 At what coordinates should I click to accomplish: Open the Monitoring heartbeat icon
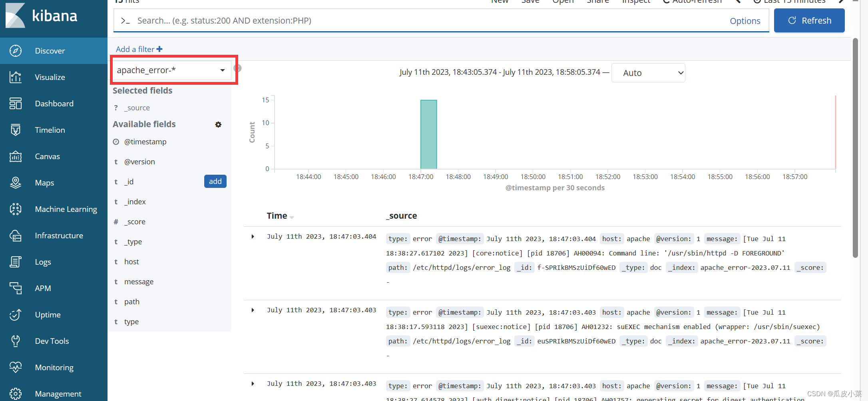tap(16, 367)
